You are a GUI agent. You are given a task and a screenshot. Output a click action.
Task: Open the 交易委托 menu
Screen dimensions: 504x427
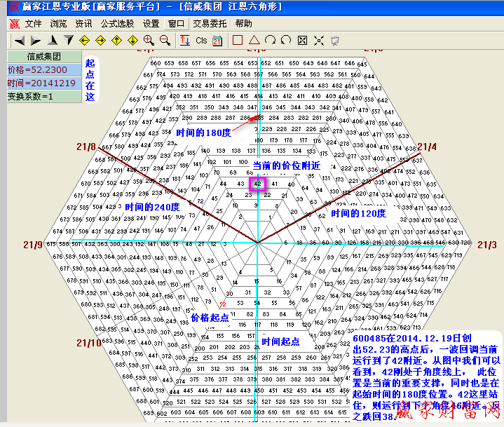tap(210, 23)
